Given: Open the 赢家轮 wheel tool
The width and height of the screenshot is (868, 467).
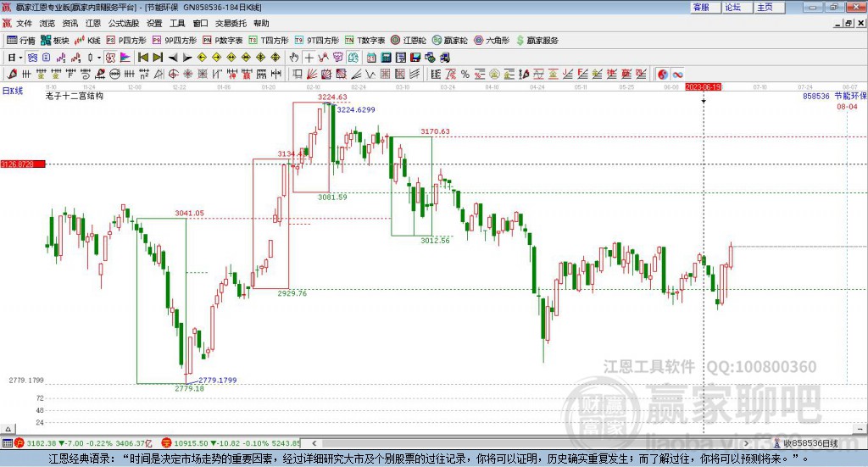Looking at the screenshot, I should [450, 41].
